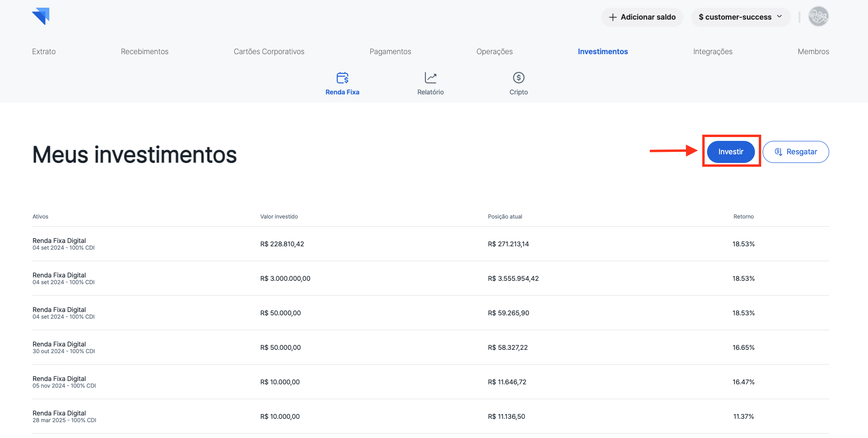The image size is (868, 438).
Task: Click the user avatar picture
Action: (818, 17)
